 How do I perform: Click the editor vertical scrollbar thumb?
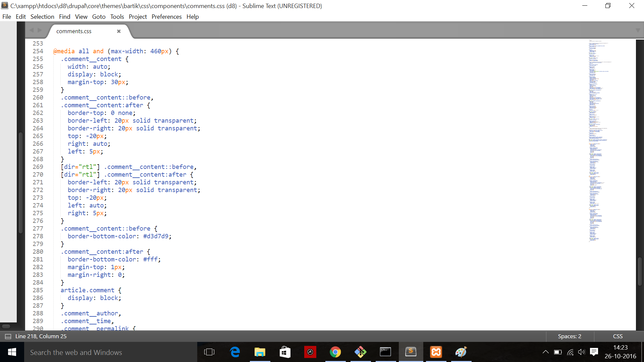tap(640, 271)
